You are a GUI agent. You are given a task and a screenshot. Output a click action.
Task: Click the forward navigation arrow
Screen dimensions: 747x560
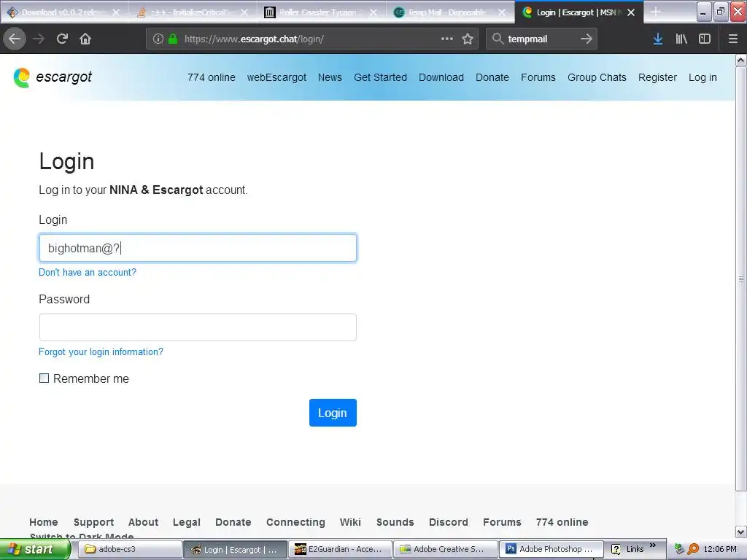pyautogui.click(x=39, y=39)
